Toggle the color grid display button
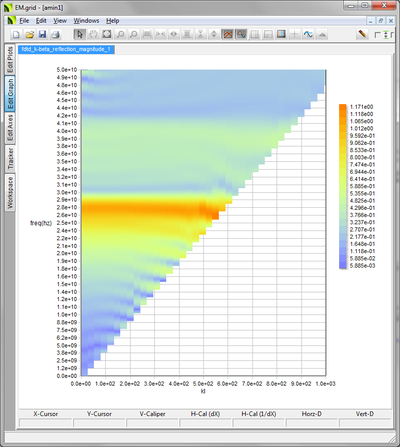 click(281, 34)
